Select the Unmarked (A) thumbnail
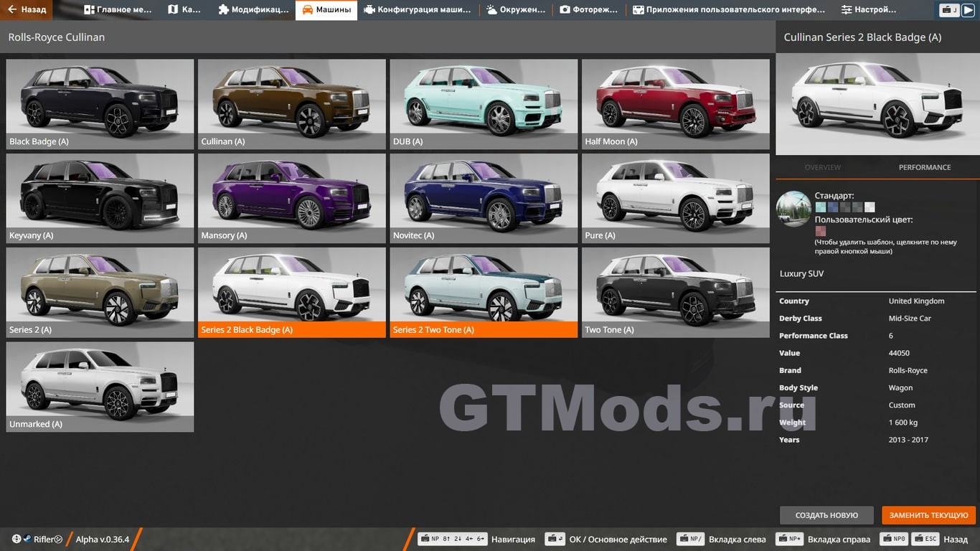The height and width of the screenshot is (551, 980). [100, 387]
